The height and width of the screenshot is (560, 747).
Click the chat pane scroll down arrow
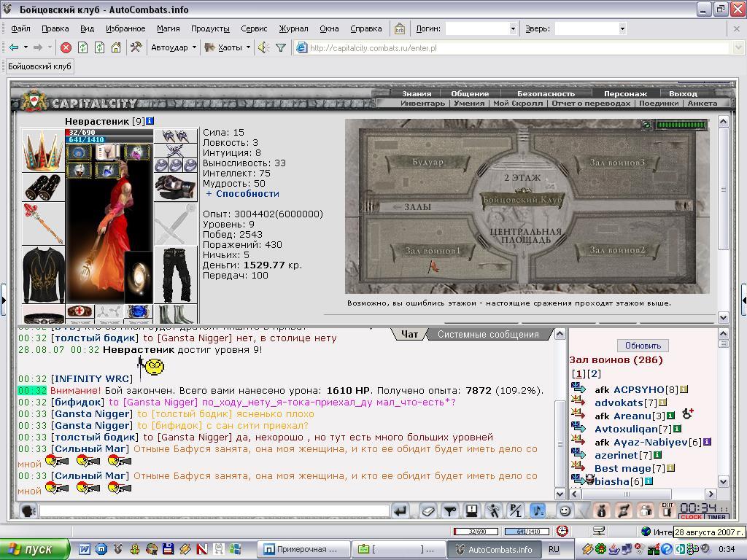560,494
